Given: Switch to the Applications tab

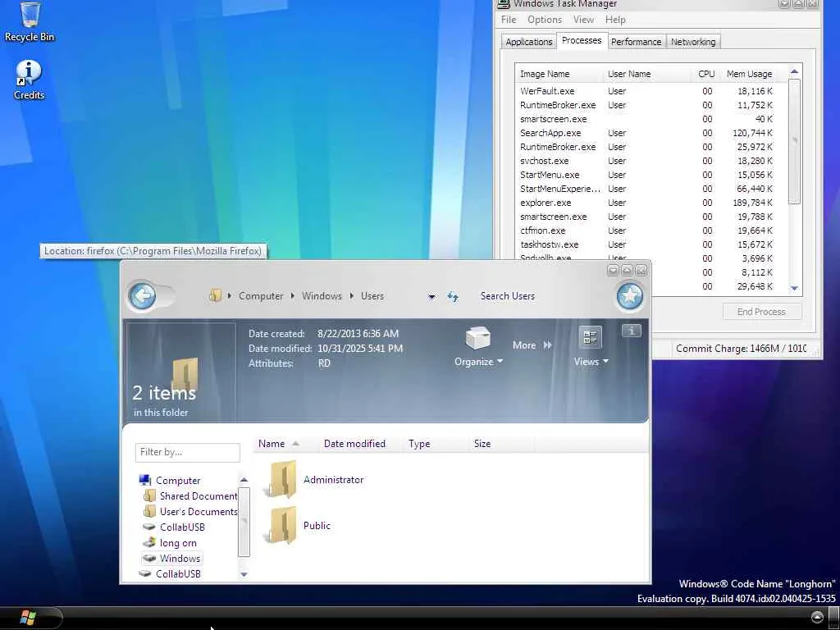Looking at the screenshot, I should click(529, 42).
